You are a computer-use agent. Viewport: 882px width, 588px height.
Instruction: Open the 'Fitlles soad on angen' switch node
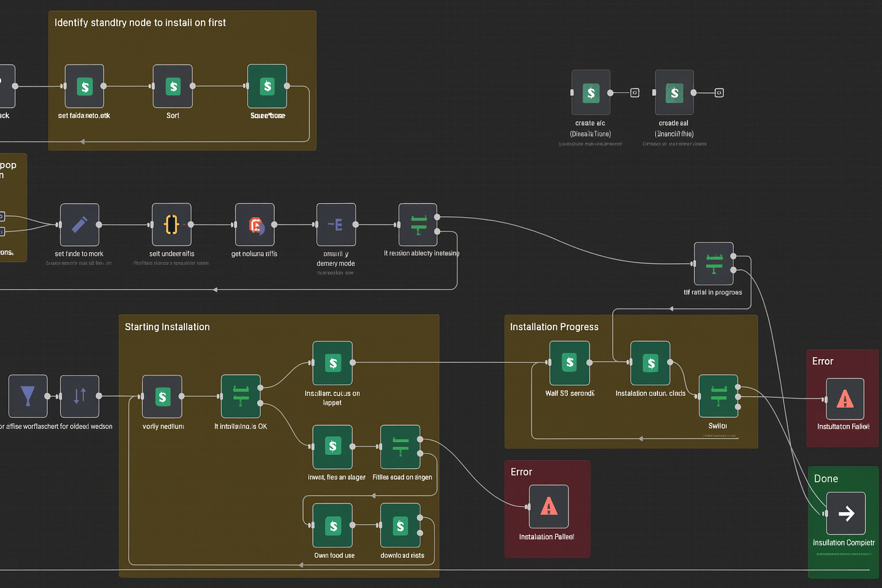click(400, 447)
